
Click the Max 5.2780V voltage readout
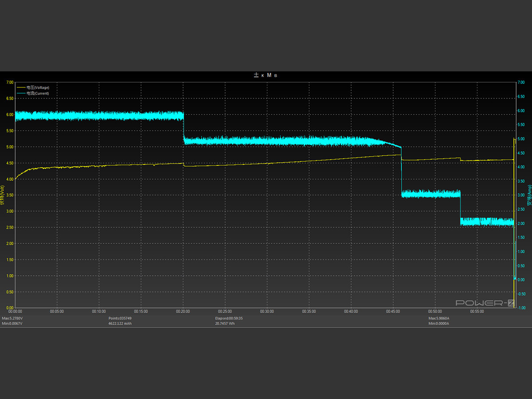click(x=12, y=318)
